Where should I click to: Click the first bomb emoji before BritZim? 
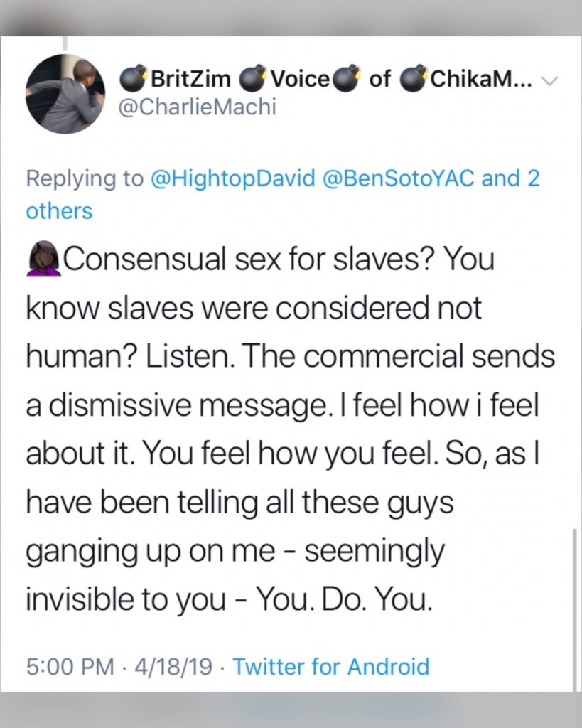(134, 79)
